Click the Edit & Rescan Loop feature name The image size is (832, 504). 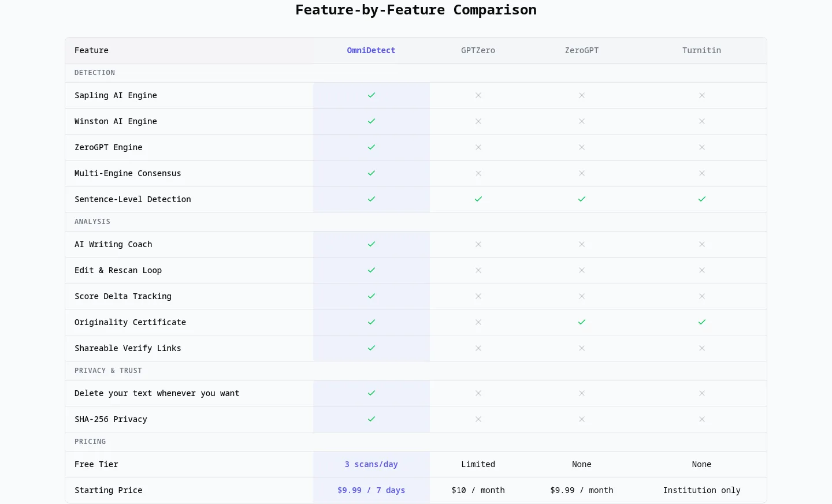tap(118, 270)
